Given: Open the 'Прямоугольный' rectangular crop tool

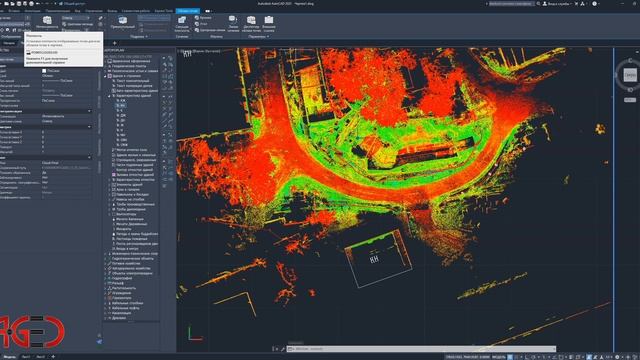Looking at the screenshot, I should pyautogui.click(x=122, y=22).
